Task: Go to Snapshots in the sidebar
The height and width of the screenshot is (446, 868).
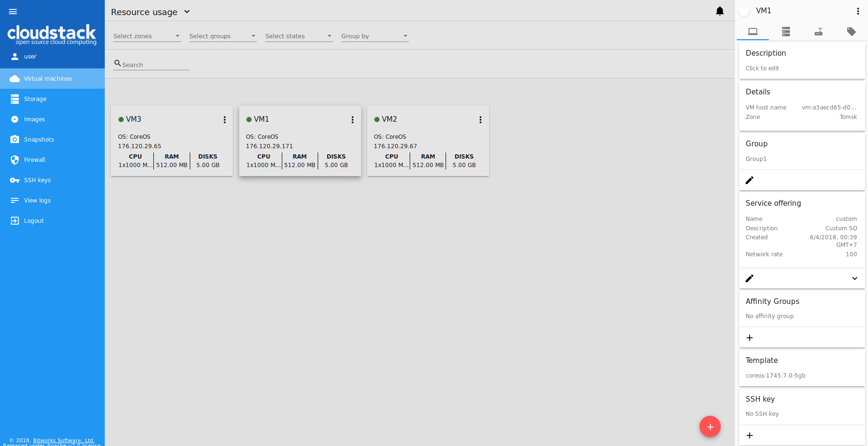Action: [x=39, y=140]
